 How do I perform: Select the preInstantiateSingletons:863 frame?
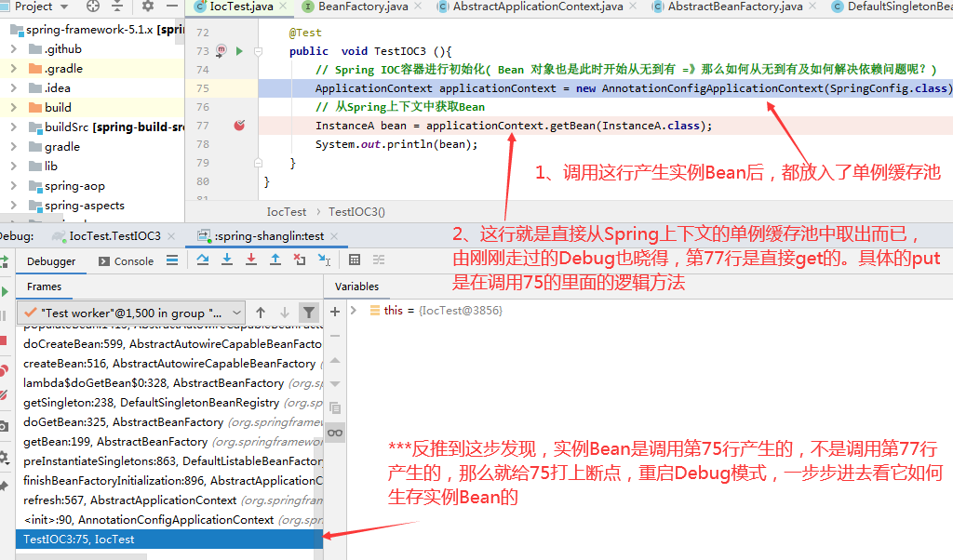pyautogui.click(x=169, y=461)
